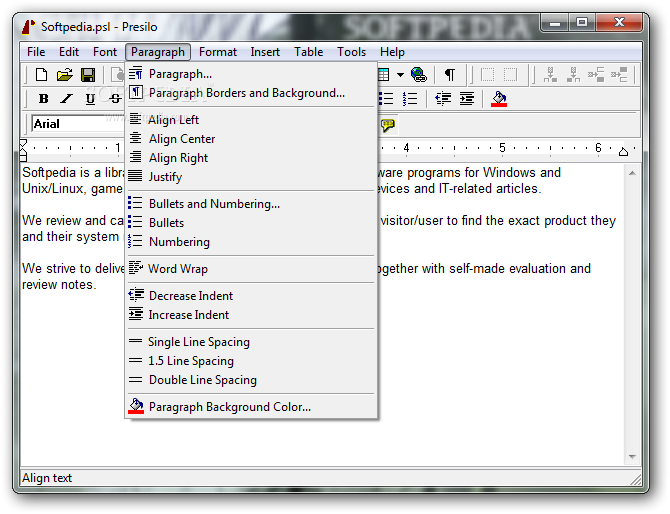Screen dimensions: 670x514
Task: Select Justify from the menu
Action: click(x=251, y=177)
